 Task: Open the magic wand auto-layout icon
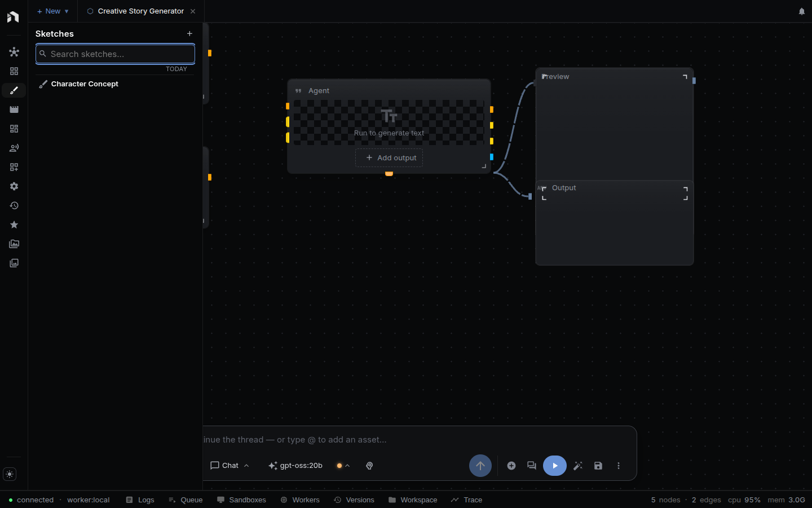click(x=578, y=466)
